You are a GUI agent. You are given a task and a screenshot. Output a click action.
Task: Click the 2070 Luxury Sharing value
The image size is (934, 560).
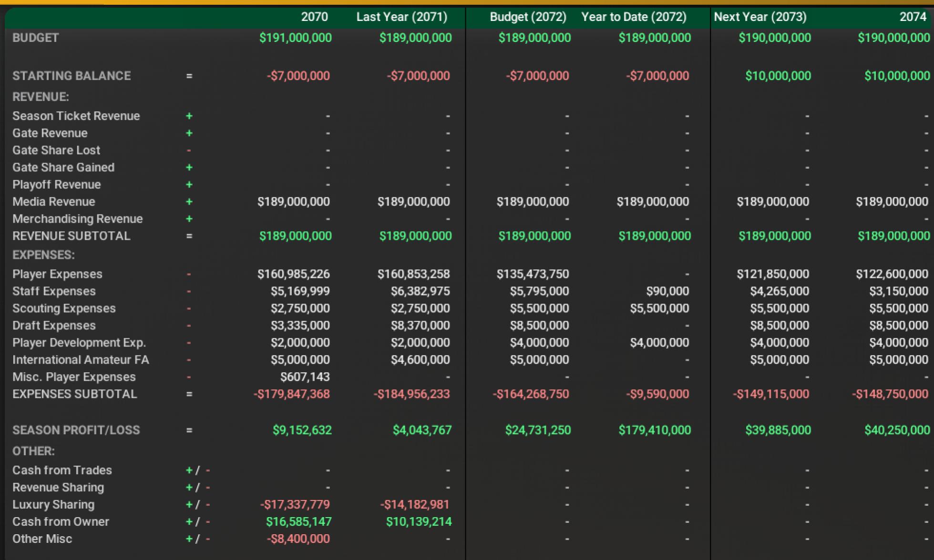pos(295,504)
